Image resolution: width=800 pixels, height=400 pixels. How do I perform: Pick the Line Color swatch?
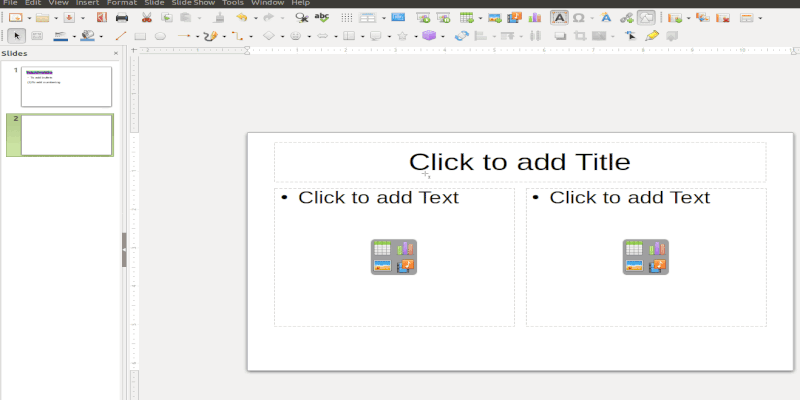point(61,36)
